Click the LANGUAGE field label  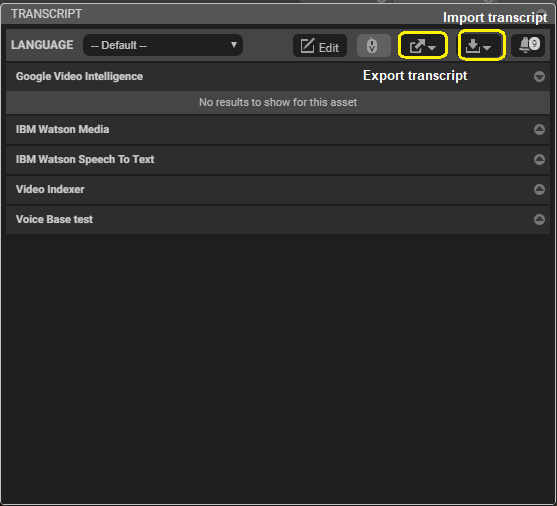[42, 45]
